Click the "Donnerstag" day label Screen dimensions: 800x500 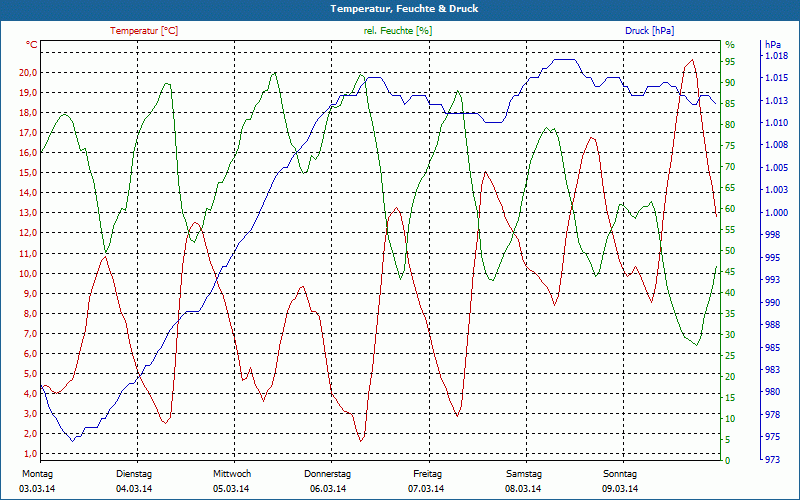tap(328, 474)
